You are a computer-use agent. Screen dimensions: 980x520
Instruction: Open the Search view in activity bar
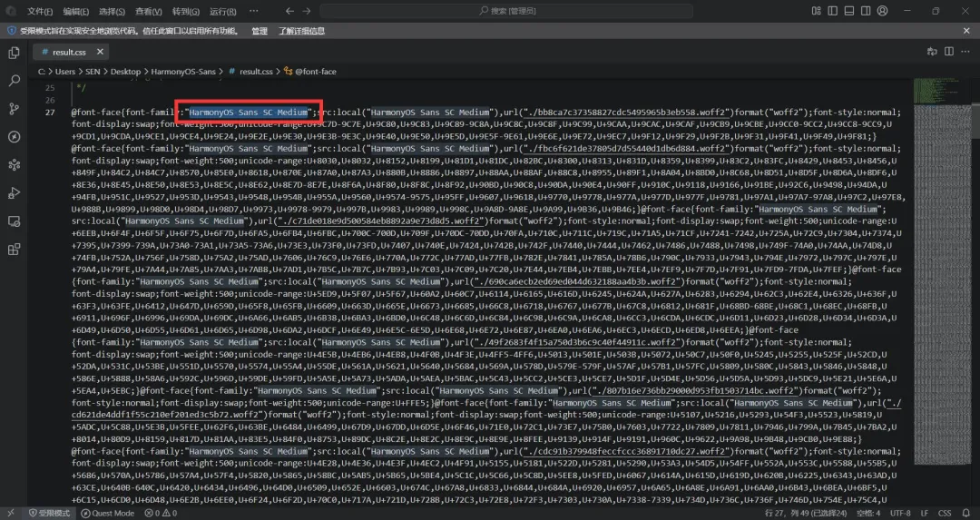14,81
